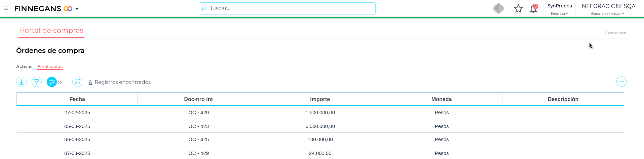The height and width of the screenshot is (159, 644).
Task: Click the favorites star icon
Action: pyautogui.click(x=518, y=9)
